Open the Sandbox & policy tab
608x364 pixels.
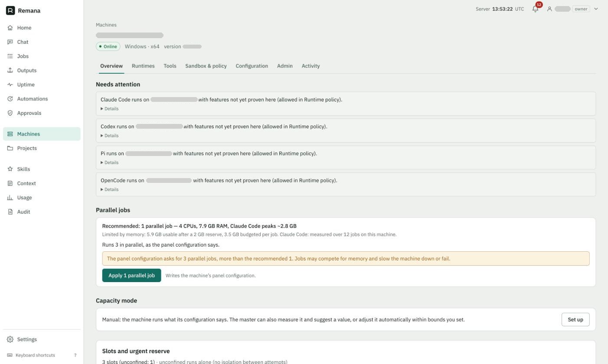pyautogui.click(x=206, y=66)
